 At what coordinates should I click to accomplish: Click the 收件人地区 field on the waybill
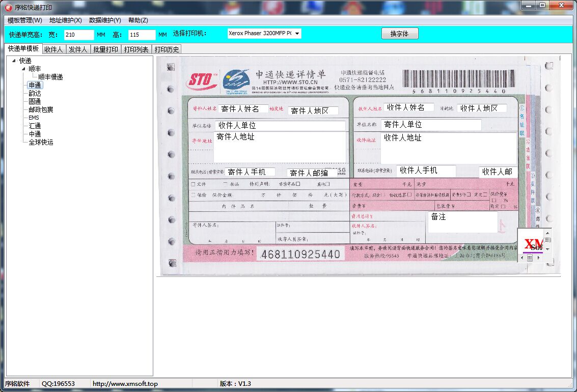482,108
